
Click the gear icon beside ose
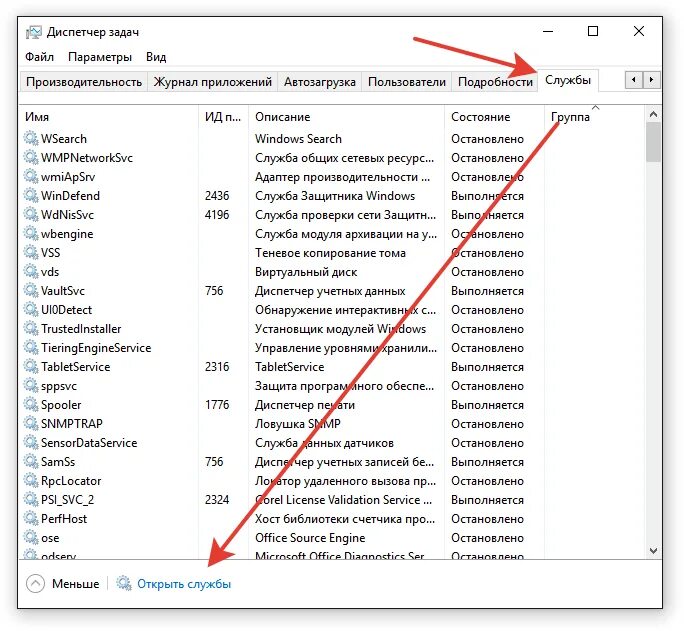(31, 538)
